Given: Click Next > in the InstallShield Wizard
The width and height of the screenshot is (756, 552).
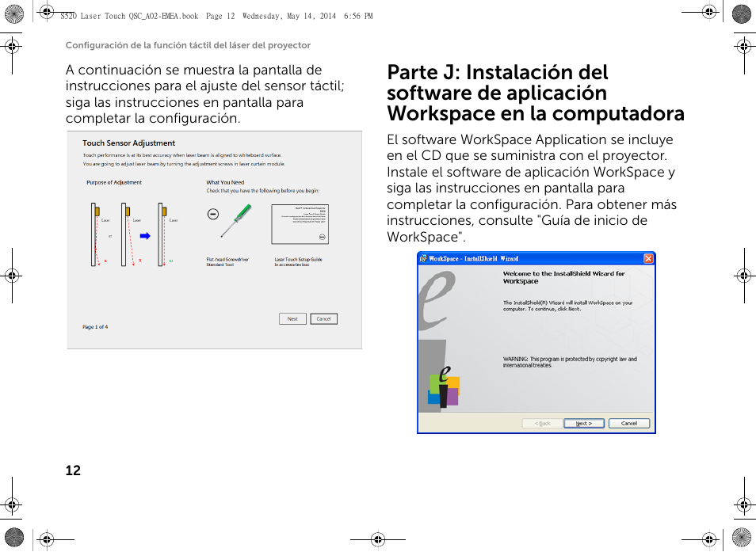Looking at the screenshot, I should (x=584, y=424).
